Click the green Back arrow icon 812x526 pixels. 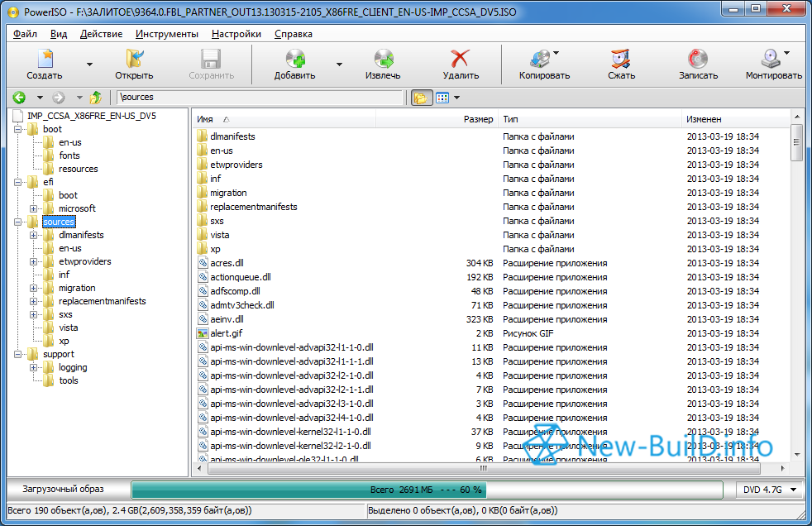(19, 98)
